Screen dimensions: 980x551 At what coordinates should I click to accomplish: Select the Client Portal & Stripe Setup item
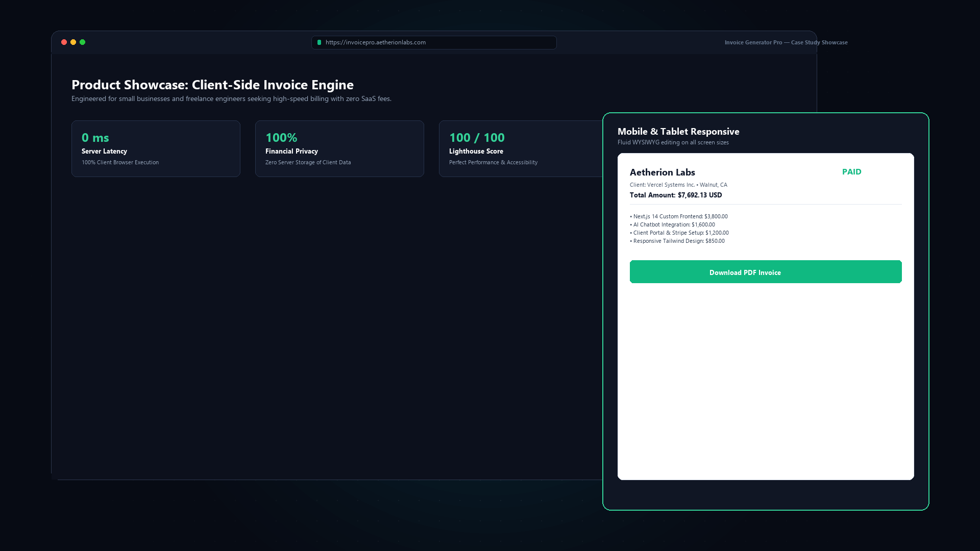click(679, 233)
